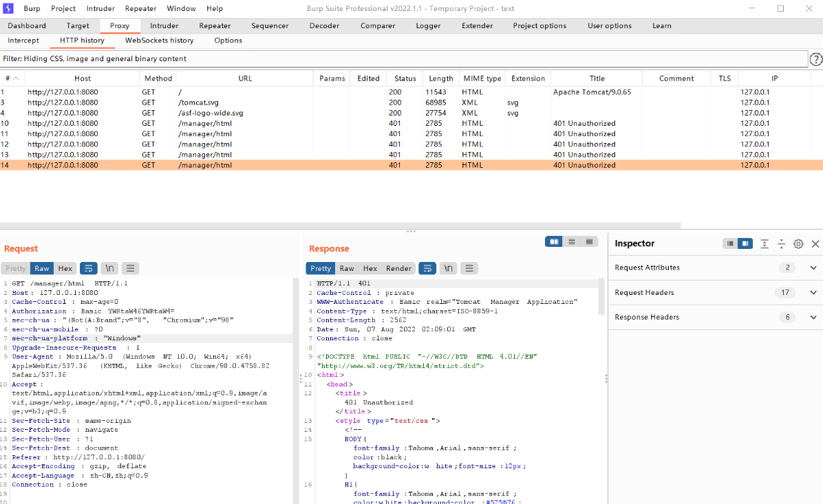The image size is (823, 504).
Task: Show non-printable characters in Request panel
Action: (109, 268)
